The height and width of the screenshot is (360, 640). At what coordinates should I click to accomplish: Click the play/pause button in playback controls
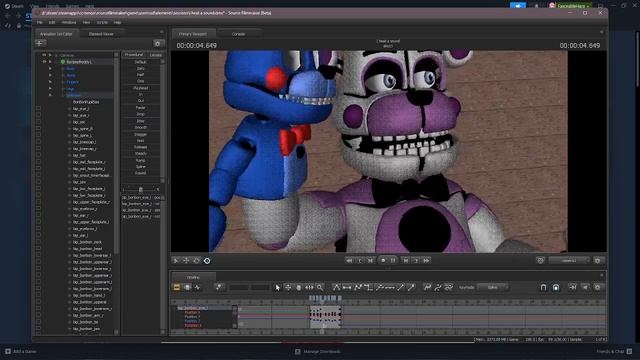(x=393, y=260)
